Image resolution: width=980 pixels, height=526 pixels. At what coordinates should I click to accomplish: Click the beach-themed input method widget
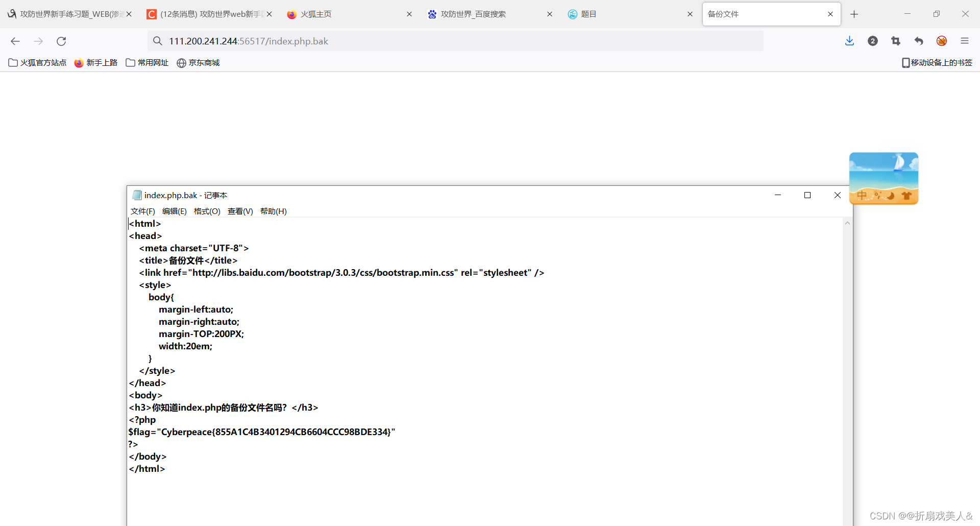click(884, 178)
